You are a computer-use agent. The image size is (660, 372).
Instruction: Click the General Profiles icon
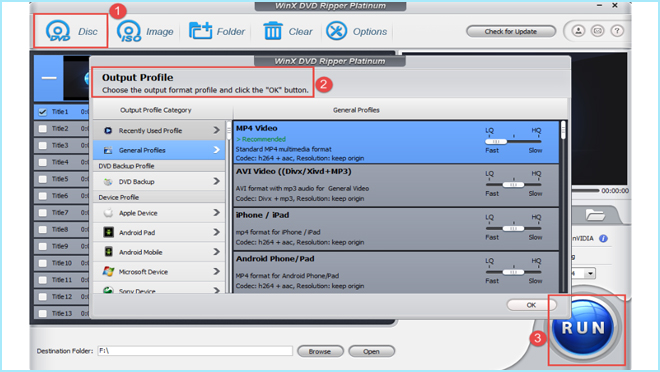point(108,150)
